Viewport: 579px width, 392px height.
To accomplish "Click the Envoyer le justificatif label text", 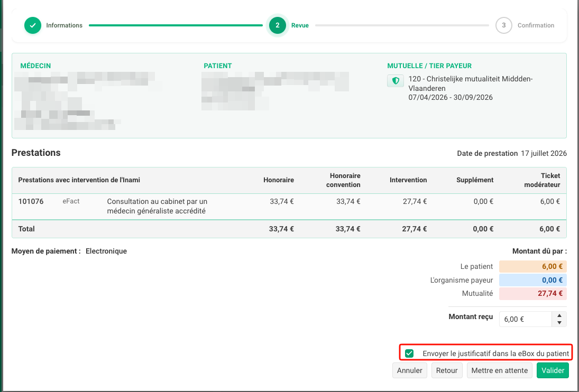I will 496,353.
